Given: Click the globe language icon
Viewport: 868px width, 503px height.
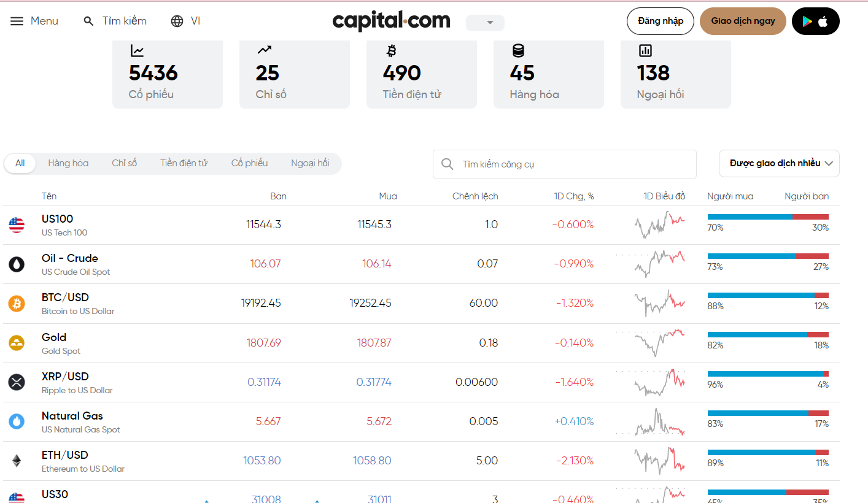Looking at the screenshot, I should click(x=177, y=21).
